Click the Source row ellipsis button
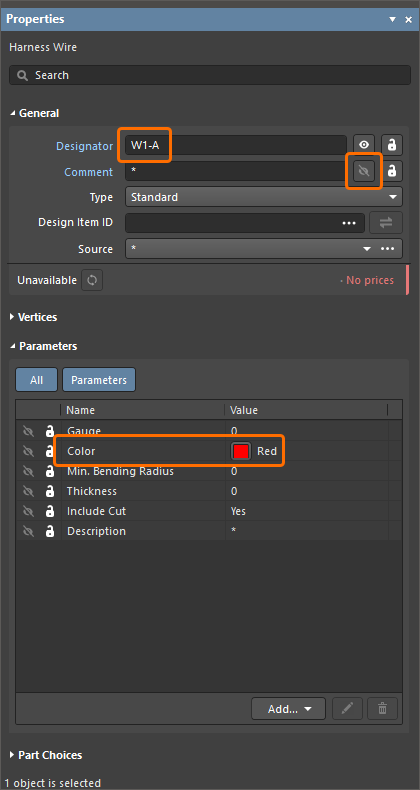 pos(387,249)
